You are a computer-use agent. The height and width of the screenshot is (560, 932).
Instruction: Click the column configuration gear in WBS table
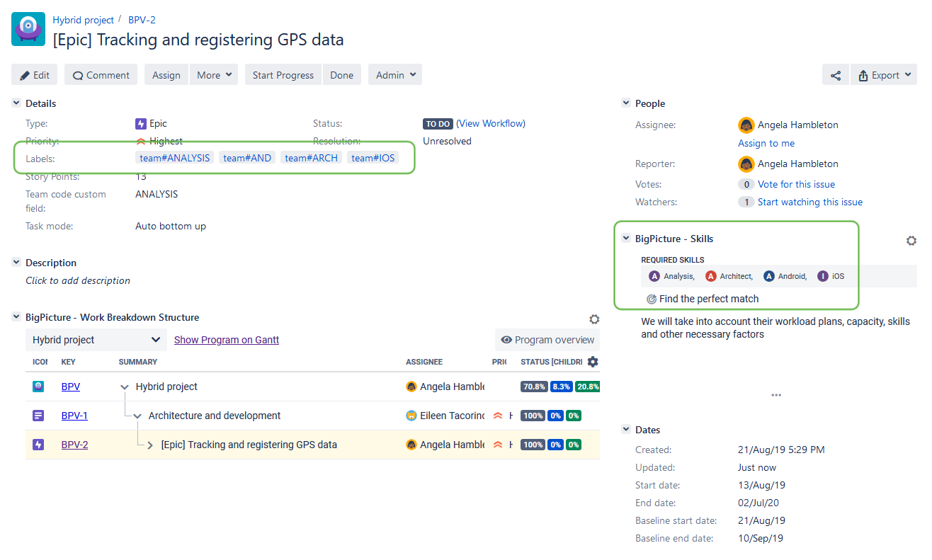[593, 362]
